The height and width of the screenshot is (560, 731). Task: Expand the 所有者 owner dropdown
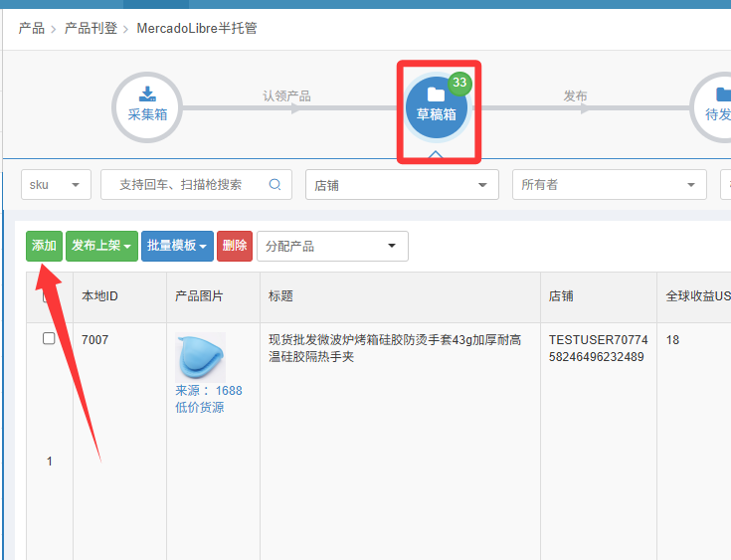click(609, 184)
